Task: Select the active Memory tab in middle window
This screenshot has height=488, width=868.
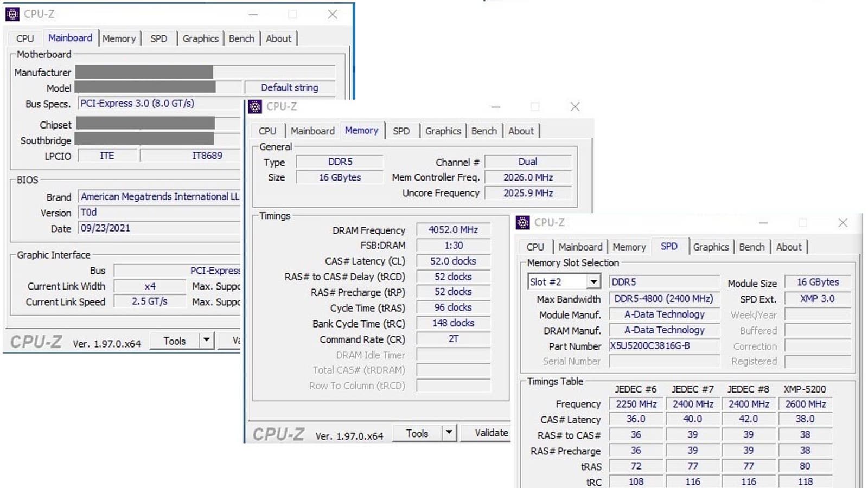Action: 362,130
